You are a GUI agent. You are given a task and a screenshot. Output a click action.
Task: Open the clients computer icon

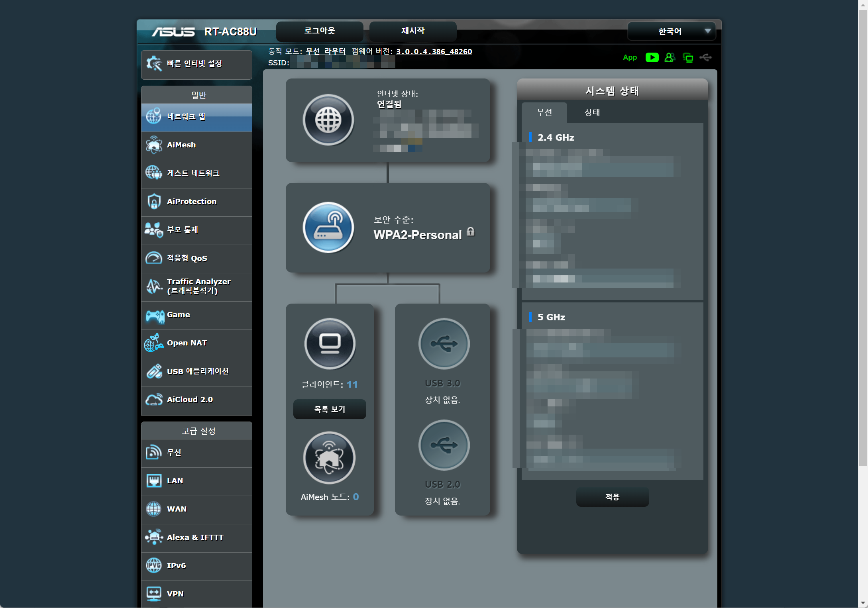330,343
